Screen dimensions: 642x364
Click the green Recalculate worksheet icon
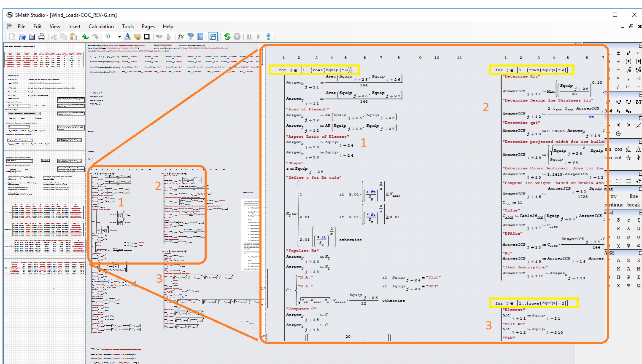227,37
